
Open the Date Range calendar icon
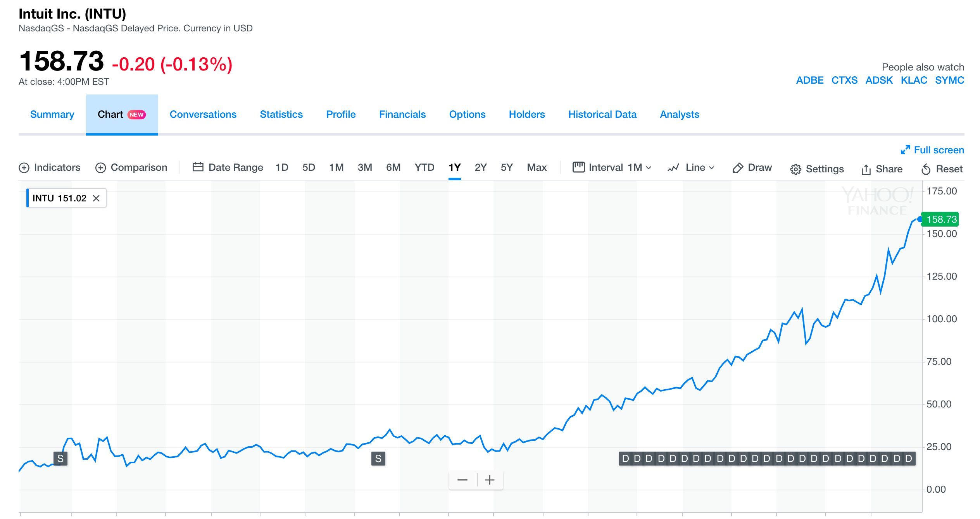pos(198,167)
